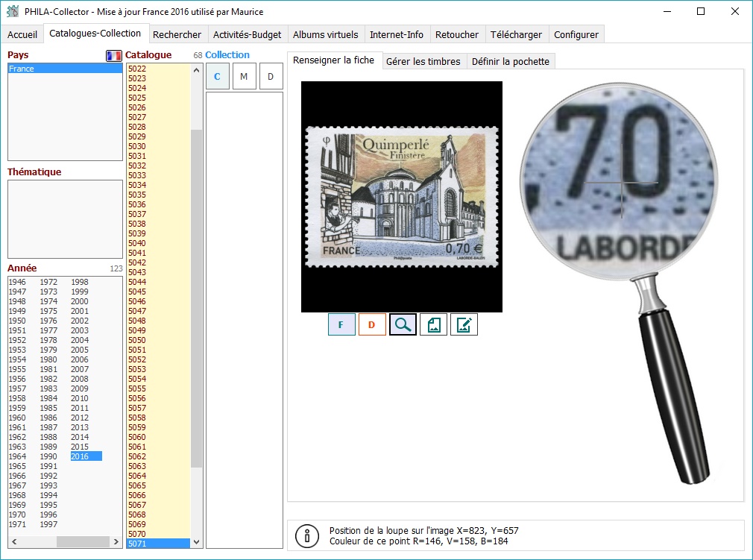The image size is (753, 560).
Task: Open the Définir la pochette tab
Action: coord(510,61)
